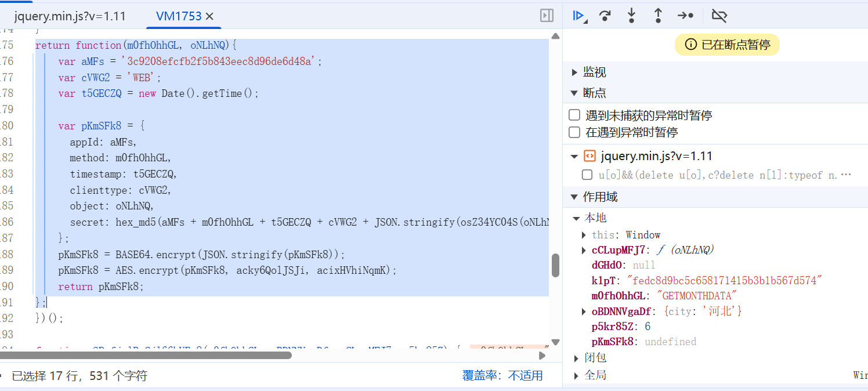Collapse the 断点 breakpoints section
Viewport: 868px width, 391px height.
point(574,93)
